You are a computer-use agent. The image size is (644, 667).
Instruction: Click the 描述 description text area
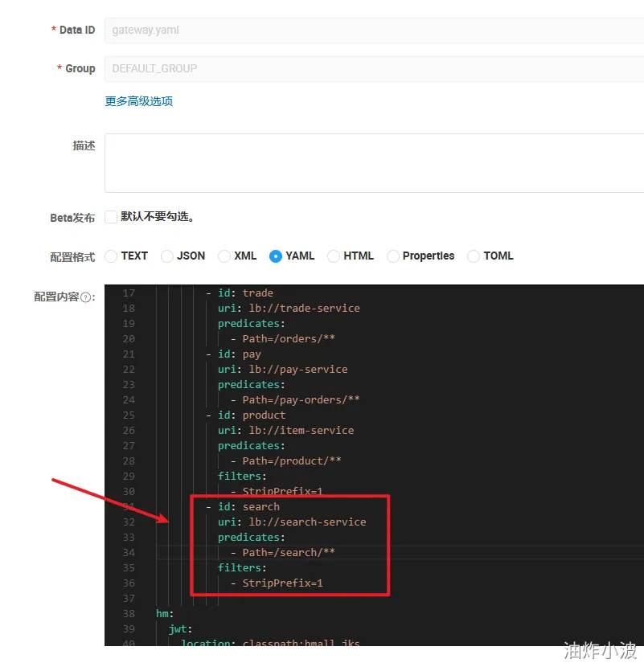click(x=374, y=163)
